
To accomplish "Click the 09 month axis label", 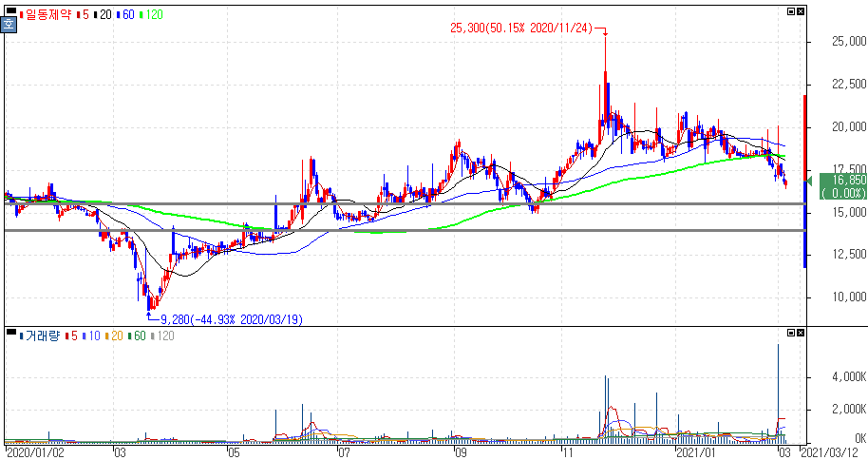I will [x=462, y=452].
